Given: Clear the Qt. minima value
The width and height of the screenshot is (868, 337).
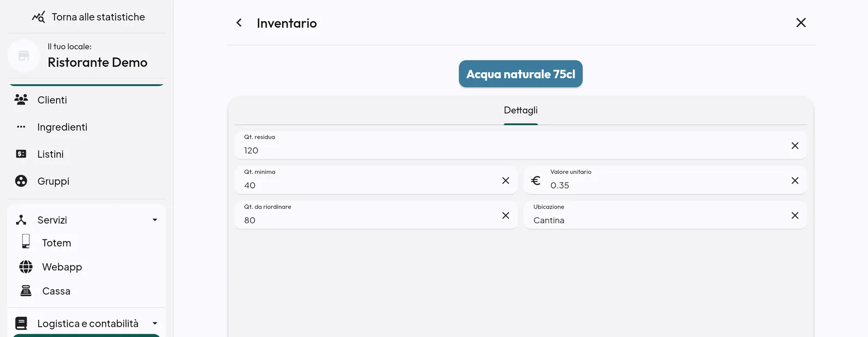Looking at the screenshot, I should point(506,180).
